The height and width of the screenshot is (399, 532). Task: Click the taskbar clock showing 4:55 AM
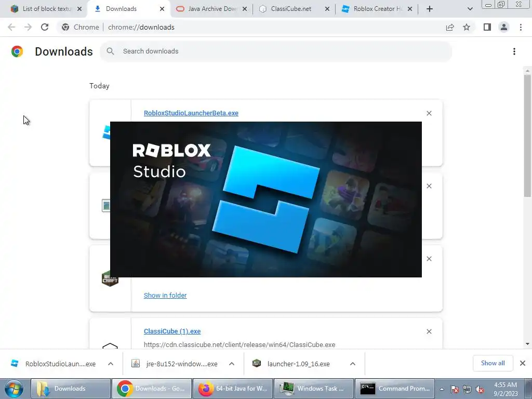click(x=506, y=389)
